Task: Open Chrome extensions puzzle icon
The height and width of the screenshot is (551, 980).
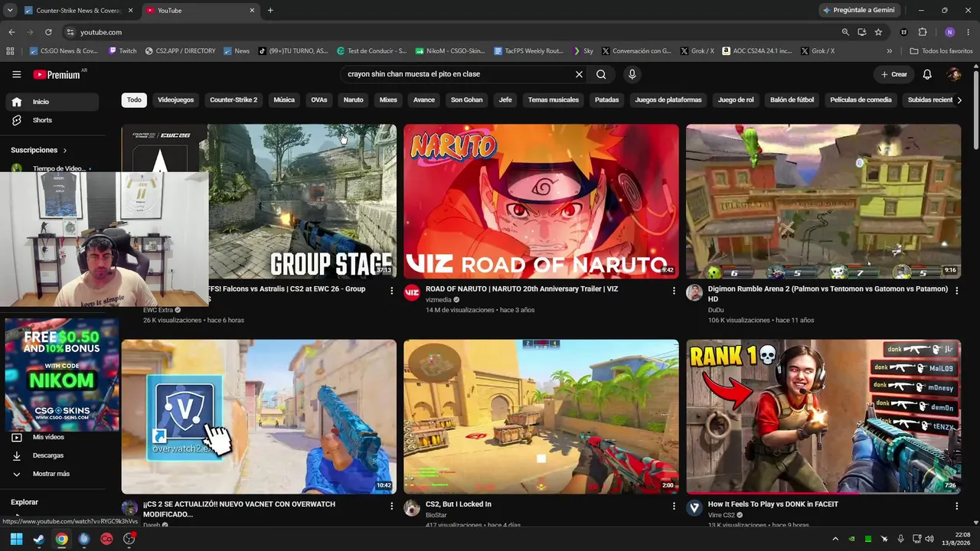Action: pyautogui.click(x=922, y=32)
